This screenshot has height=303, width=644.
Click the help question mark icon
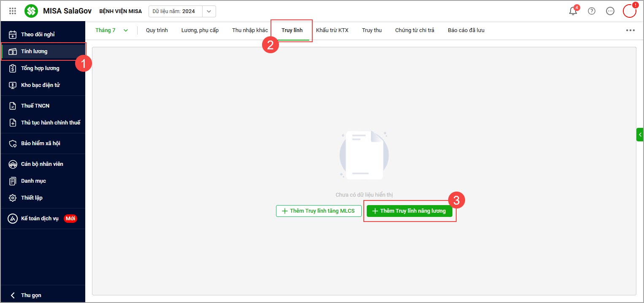pyautogui.click(x=592, y=11)
